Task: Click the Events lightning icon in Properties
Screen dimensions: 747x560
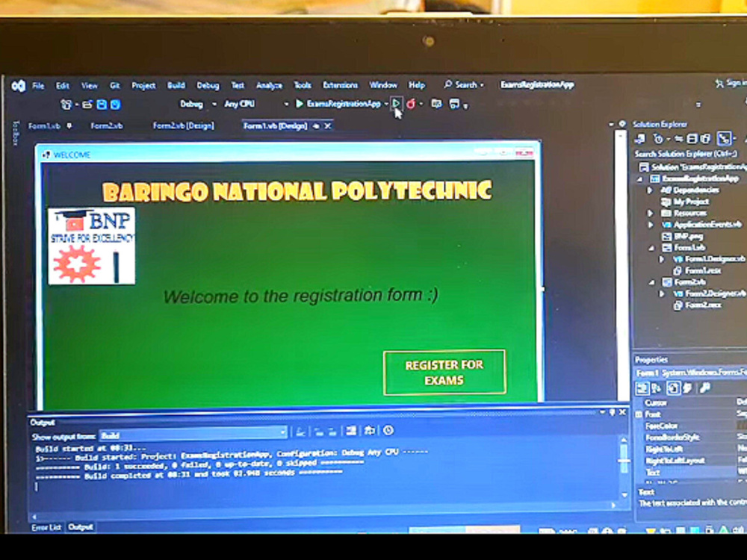Action: pos(687,388)
